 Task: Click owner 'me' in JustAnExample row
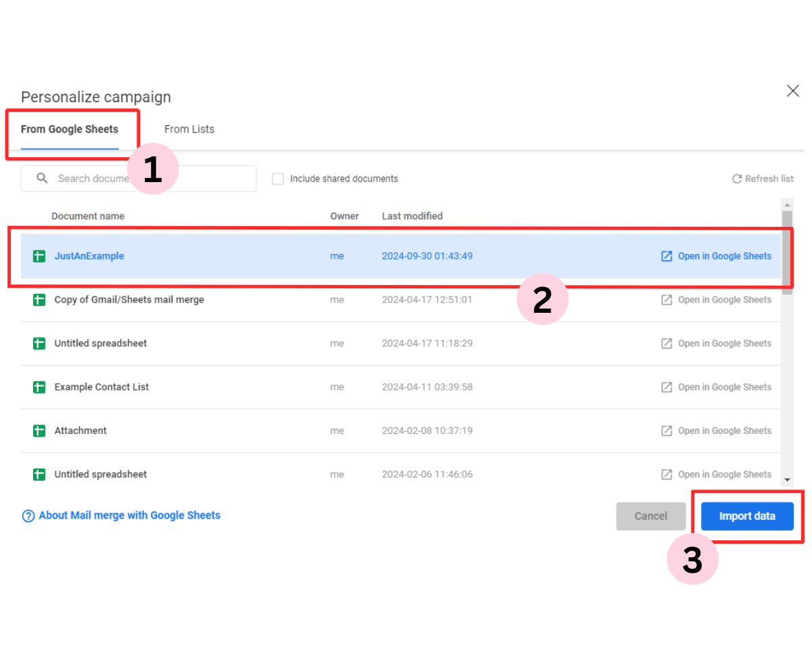[x=337, y=256]
